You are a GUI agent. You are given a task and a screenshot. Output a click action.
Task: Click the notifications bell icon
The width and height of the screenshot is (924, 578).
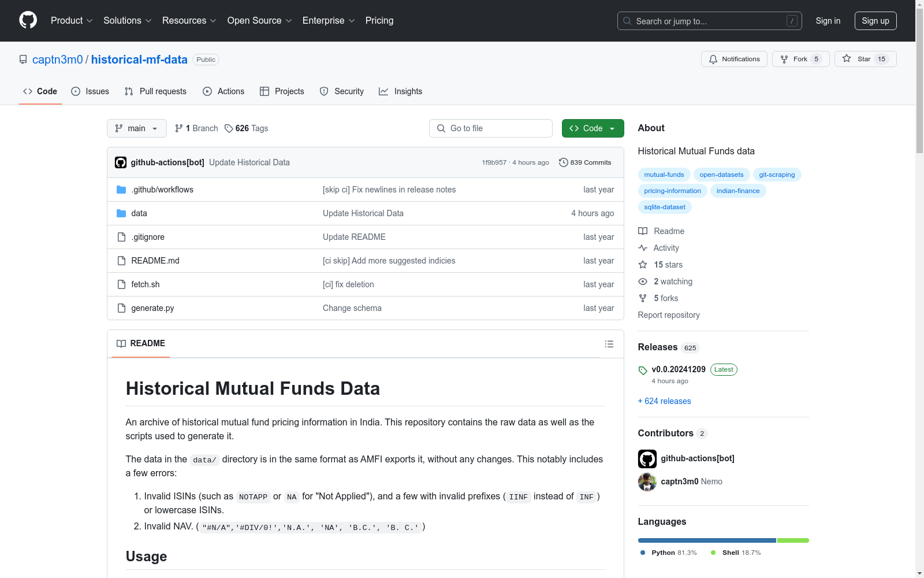point(713,59)
